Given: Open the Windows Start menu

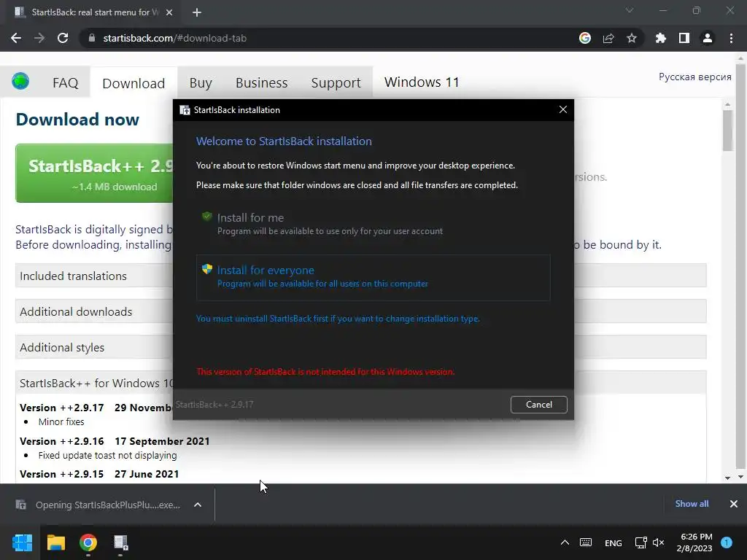Looking at the screenshot, I should coord(23,542).
